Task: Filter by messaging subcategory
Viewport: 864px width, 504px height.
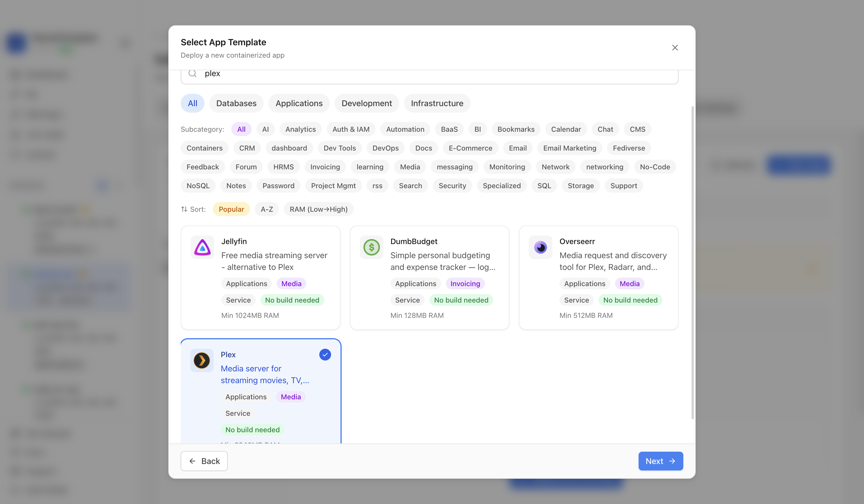Action: [455, 167]
